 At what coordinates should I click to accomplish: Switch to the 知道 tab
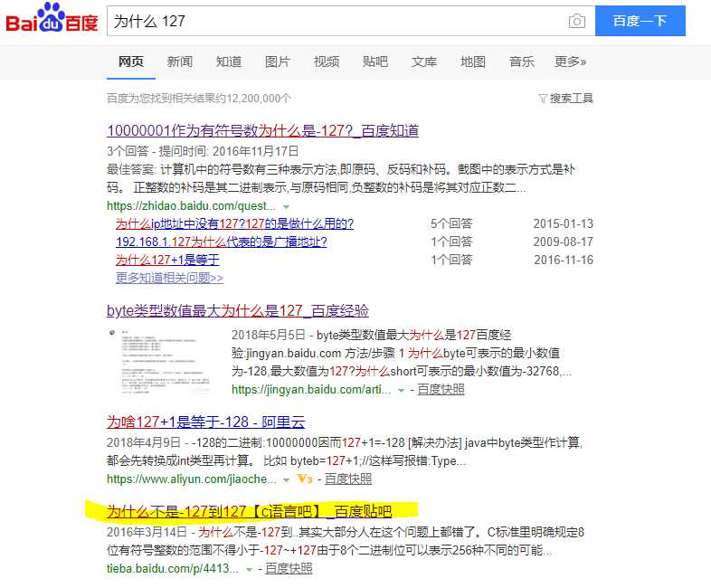(229, 62)
